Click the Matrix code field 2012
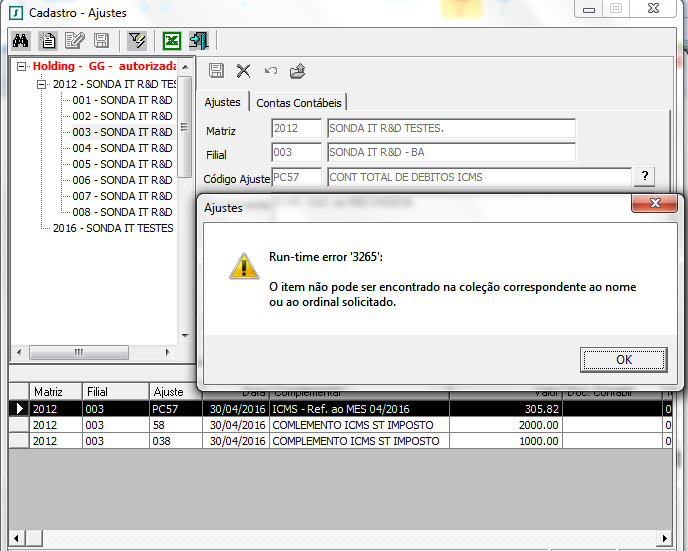This screenshot has width=688, height=551. click(x=296, y=128)
